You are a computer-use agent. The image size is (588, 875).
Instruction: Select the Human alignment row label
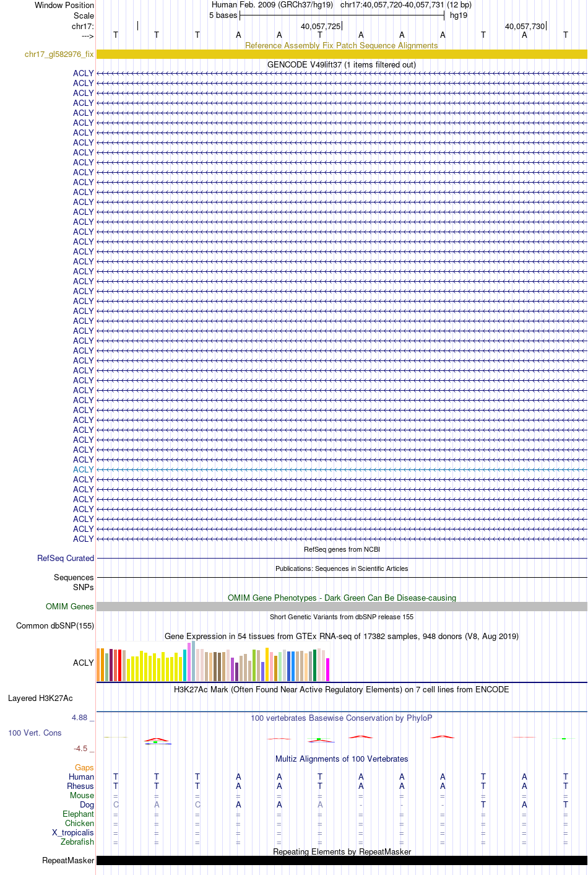tap(82, 777)
